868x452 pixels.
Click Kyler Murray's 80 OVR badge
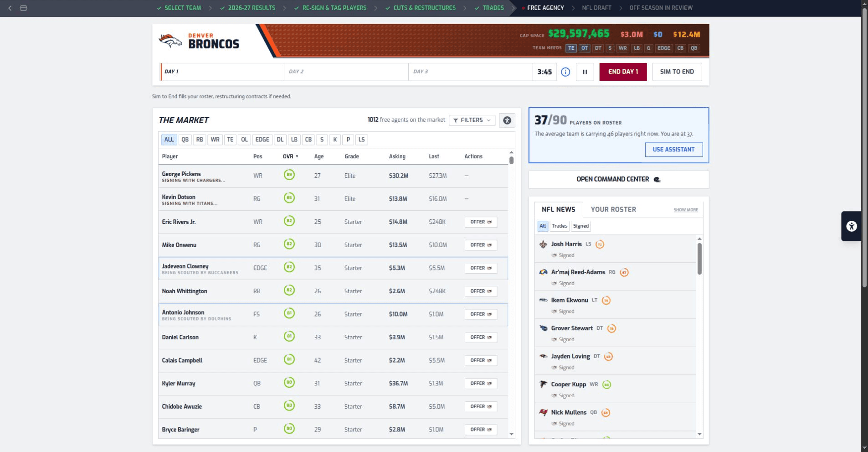click(289, 383)
